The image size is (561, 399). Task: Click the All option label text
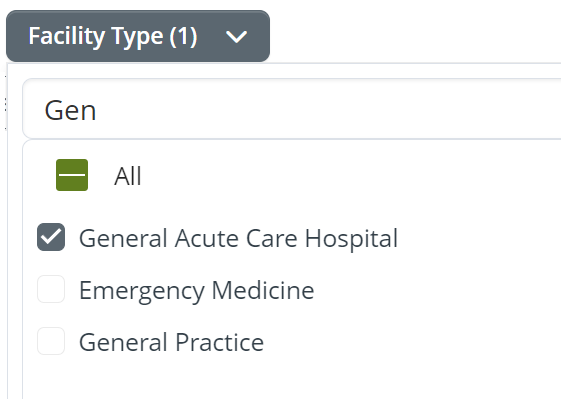(x=127, y=176)
